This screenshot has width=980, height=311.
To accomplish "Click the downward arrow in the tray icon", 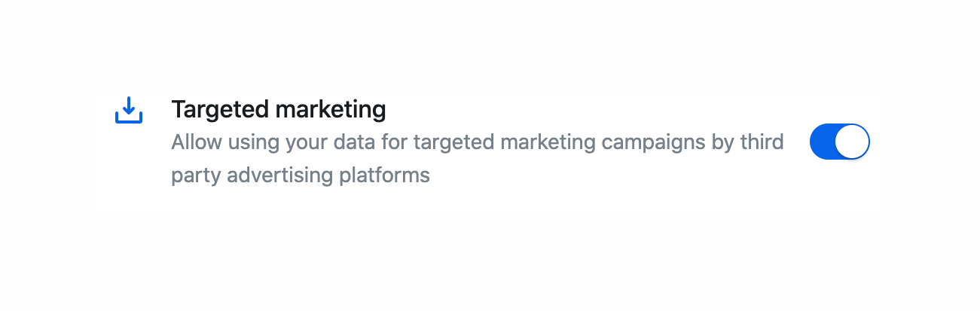I will (x=129, y=105).
